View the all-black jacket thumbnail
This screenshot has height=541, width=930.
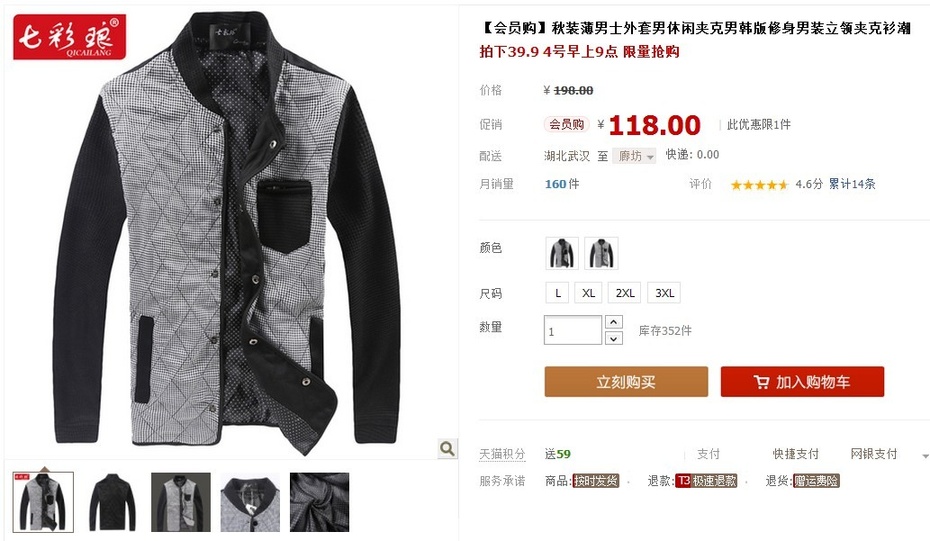(x=112, y=502)
